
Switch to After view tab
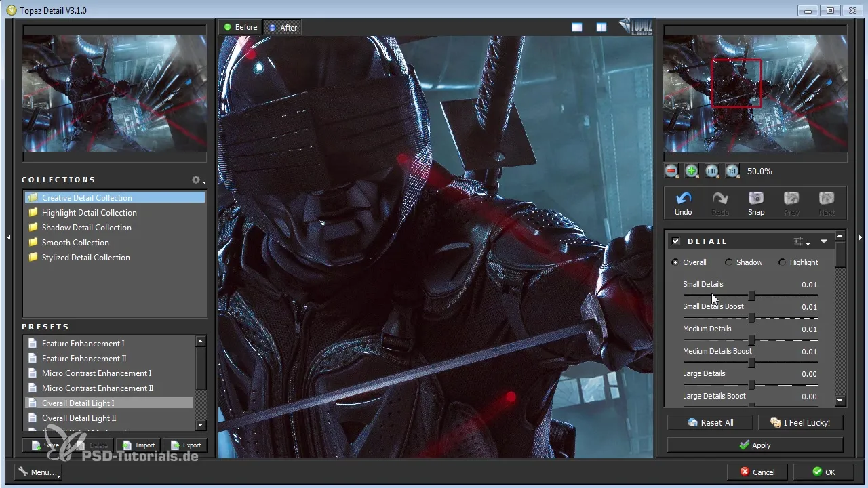click(x=283, y=27)
